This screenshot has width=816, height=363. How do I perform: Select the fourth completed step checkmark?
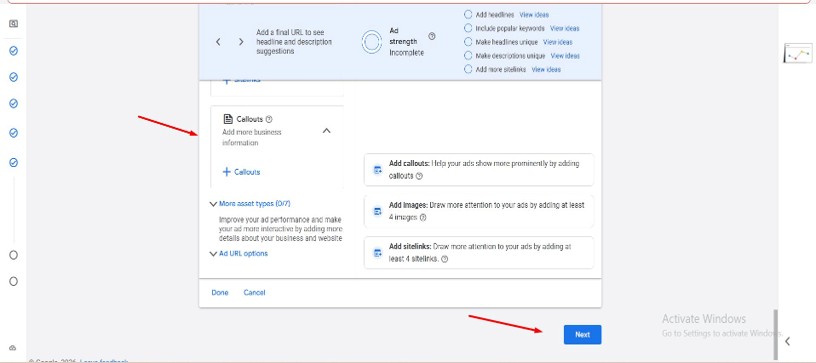[14, 133]
